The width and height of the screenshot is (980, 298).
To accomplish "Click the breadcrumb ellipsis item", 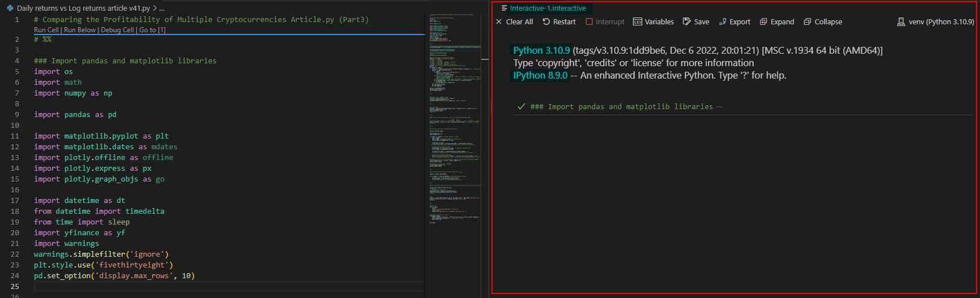I will pos(162,8).
